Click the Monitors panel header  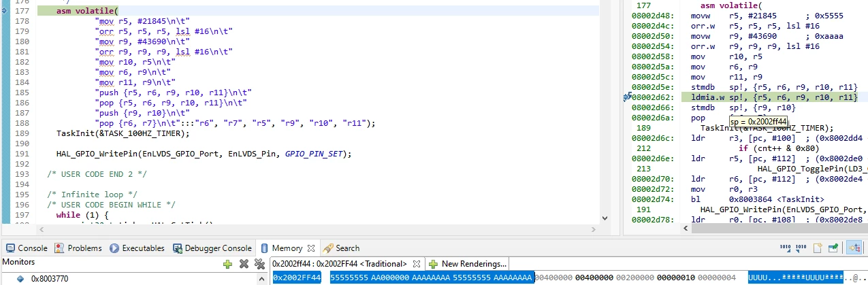coord(19,263)
